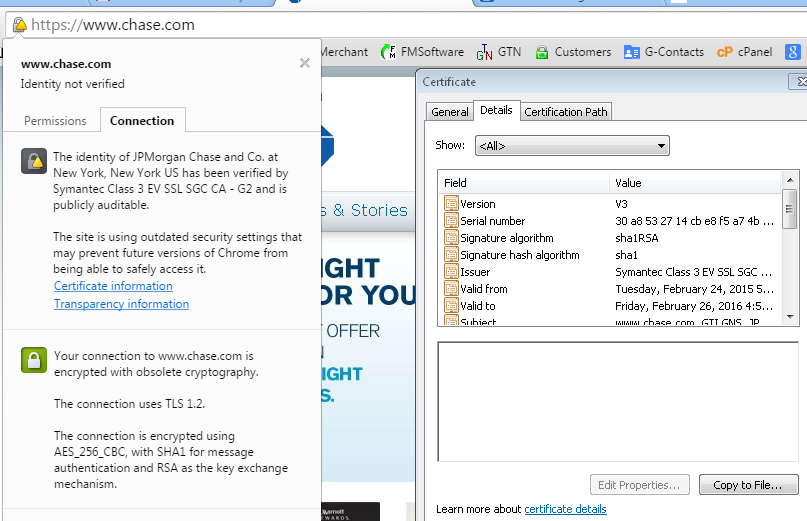Click the Edit Properties button
The height and width of the screenshot is (521, 807).
639,485
